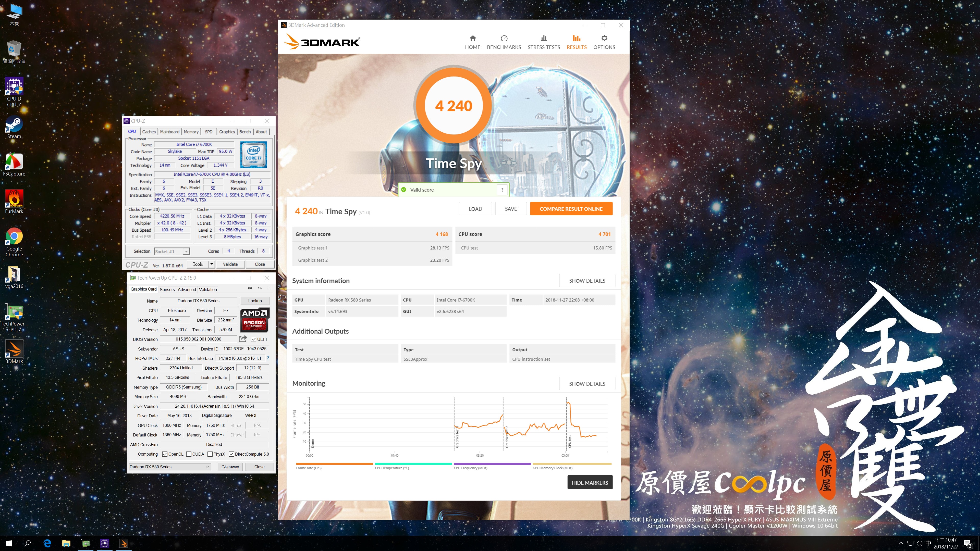Click the SAVE button in 3DMark
Screen dimensions: 980x551
pos(511,209)
